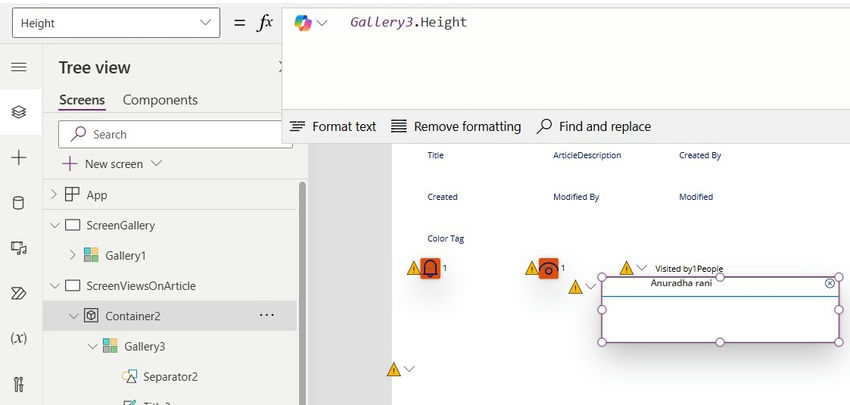
Task: Click the orange eye views icon
Action: click(549, 268)
